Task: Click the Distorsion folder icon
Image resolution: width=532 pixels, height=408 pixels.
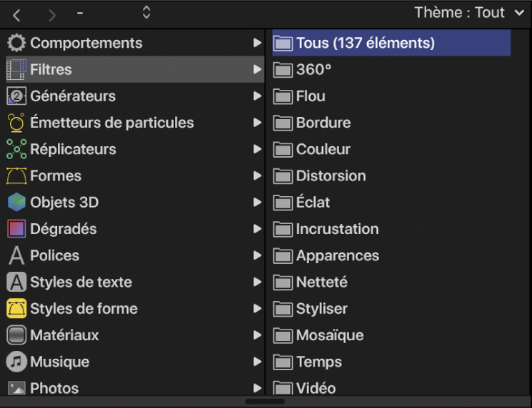Action: [283, 176]
